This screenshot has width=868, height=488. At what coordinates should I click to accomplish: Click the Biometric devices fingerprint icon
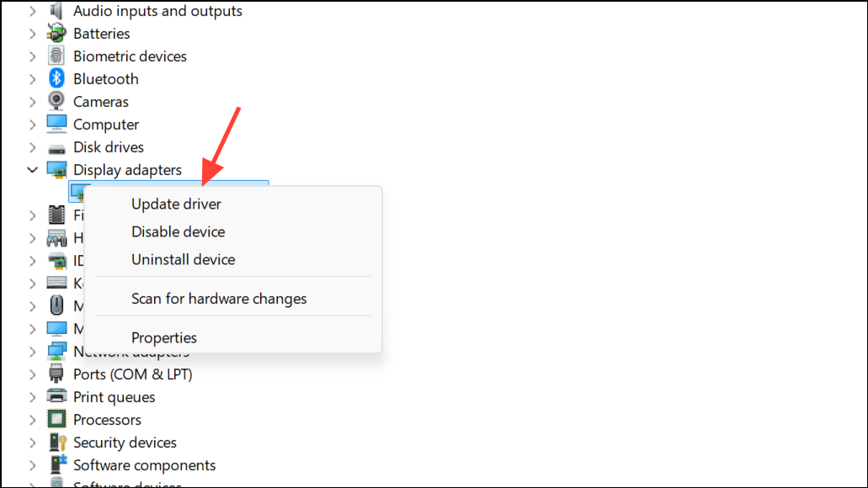click(56, 56)
